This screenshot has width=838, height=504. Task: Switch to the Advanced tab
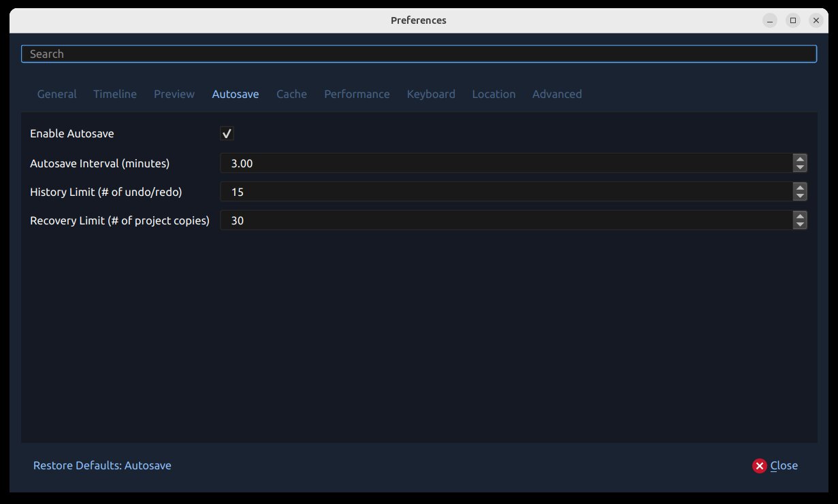coord(557,94)
